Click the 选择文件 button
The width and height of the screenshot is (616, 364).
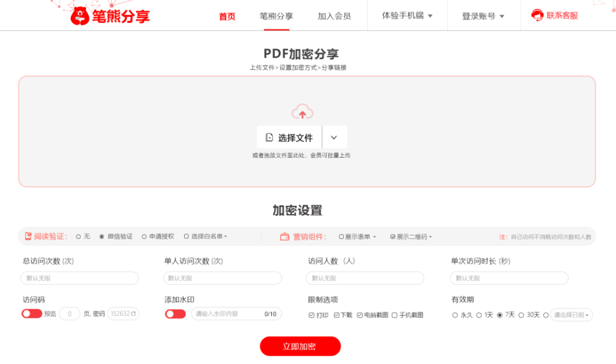[289, 138]
